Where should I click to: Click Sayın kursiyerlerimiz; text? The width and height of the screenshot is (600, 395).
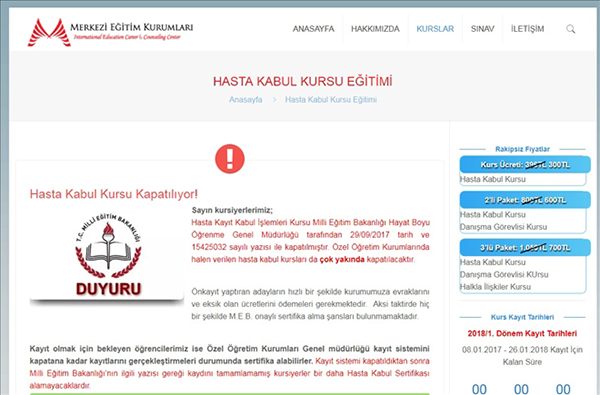pyautogui.click(x=232, y=210)
